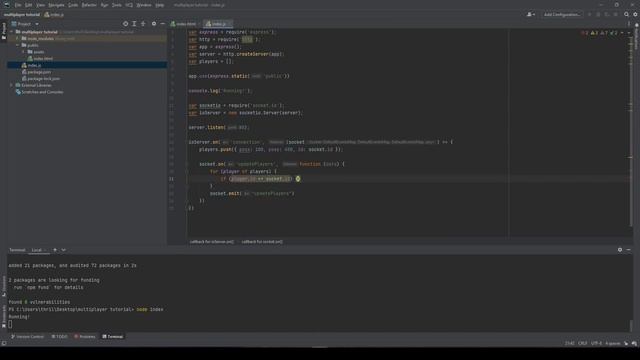Select index.html in project tree

coord(87,58)
